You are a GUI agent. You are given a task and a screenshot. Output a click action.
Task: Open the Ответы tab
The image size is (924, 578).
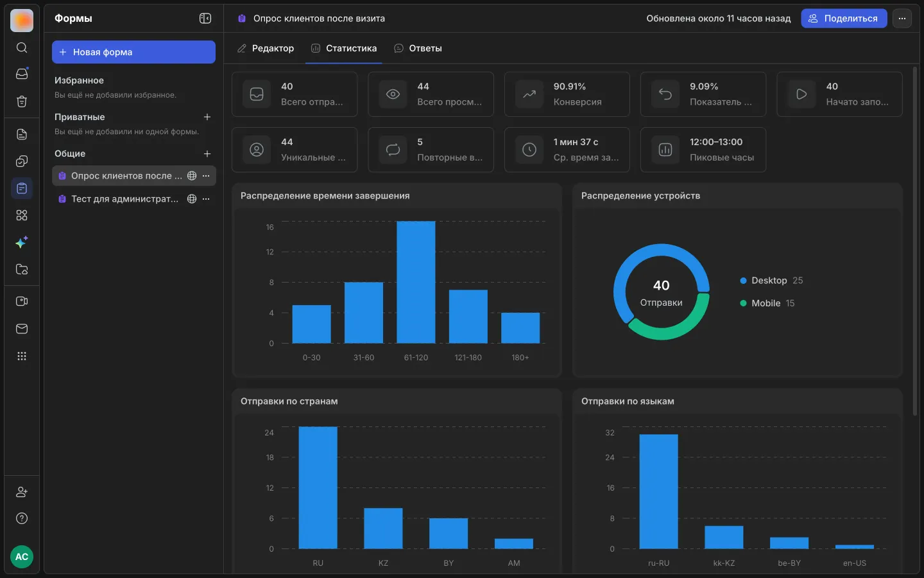[x=418, y=48]
